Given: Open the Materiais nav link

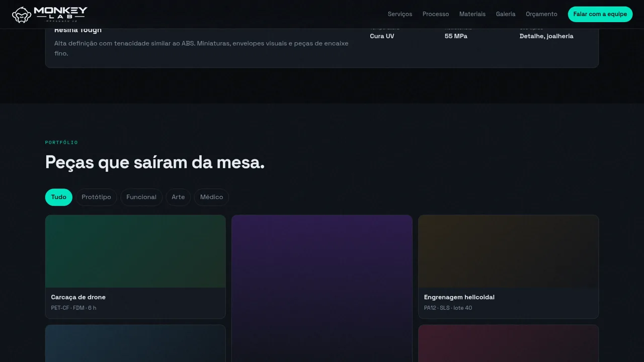Looking at the screenshot, I should 472,14.
